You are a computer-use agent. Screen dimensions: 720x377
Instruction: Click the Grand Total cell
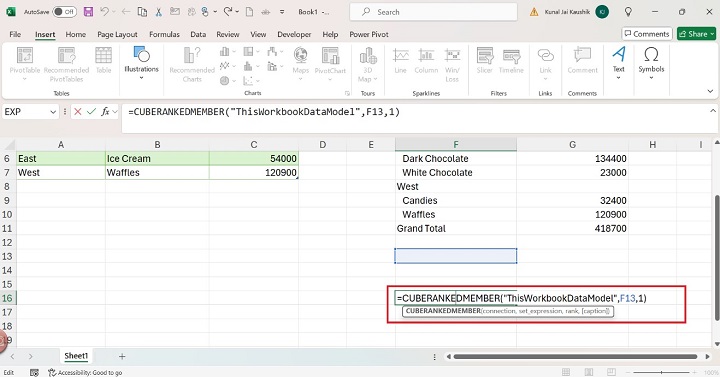[x=456, y=228]
